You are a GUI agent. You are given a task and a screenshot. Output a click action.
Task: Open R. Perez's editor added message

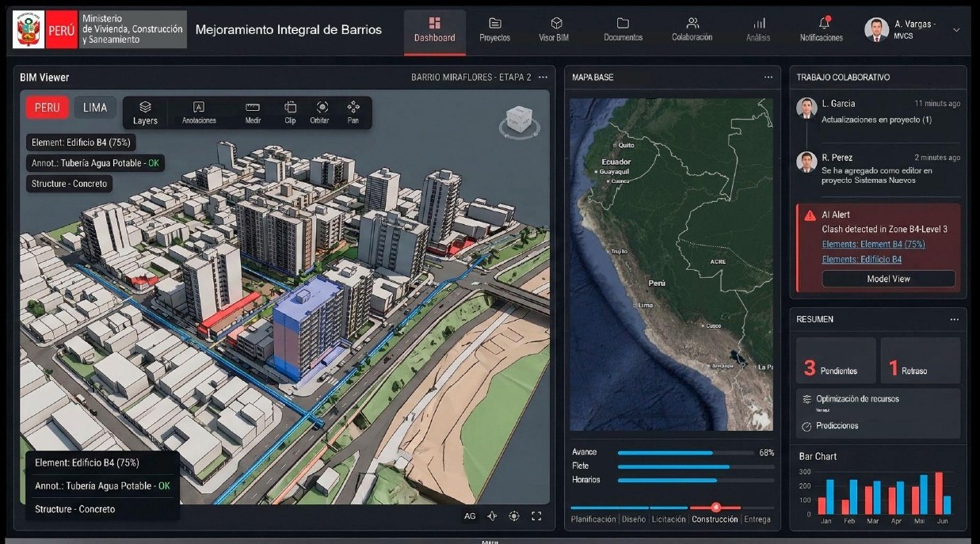click(877, 175)
